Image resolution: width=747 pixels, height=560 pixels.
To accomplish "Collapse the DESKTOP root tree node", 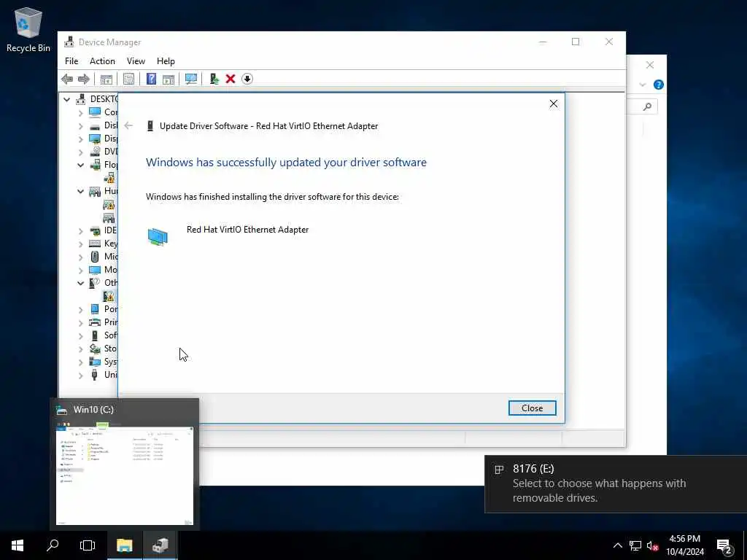I will pos(67,99).
